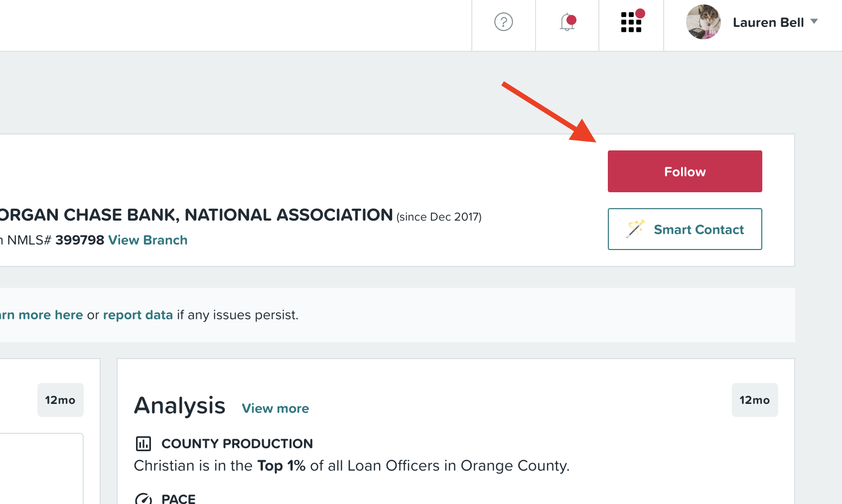This screenshot has height=504, width=842.
Task: Open the 12mo selector in the Analysis panel
Action: pos(754,400)
